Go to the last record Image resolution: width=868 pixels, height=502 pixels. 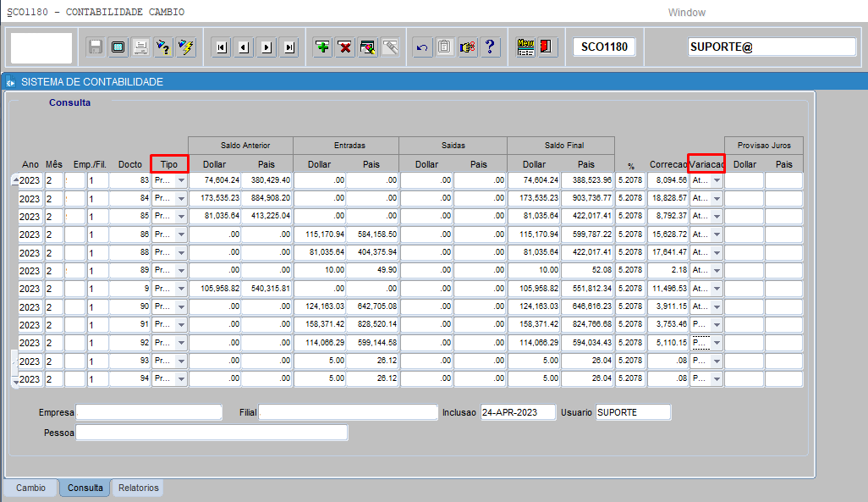coord(289,47)
